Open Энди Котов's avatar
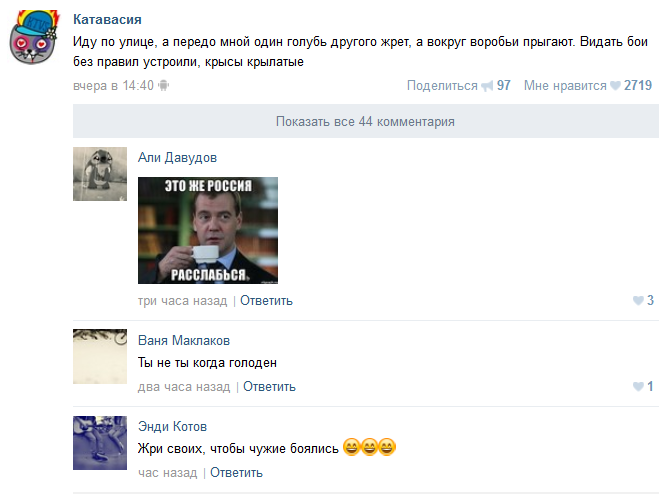This screenshot has width=672, height=494. (100, 443)
